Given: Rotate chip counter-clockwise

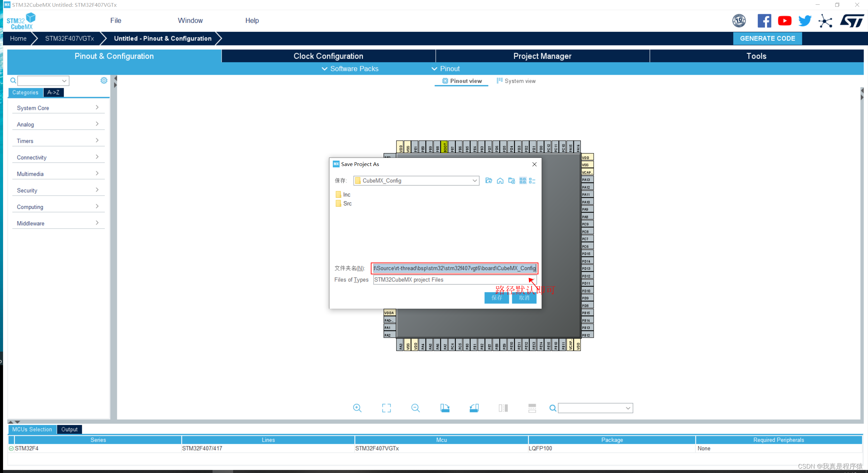Looking at the screenshot, I should click(474, 408).
